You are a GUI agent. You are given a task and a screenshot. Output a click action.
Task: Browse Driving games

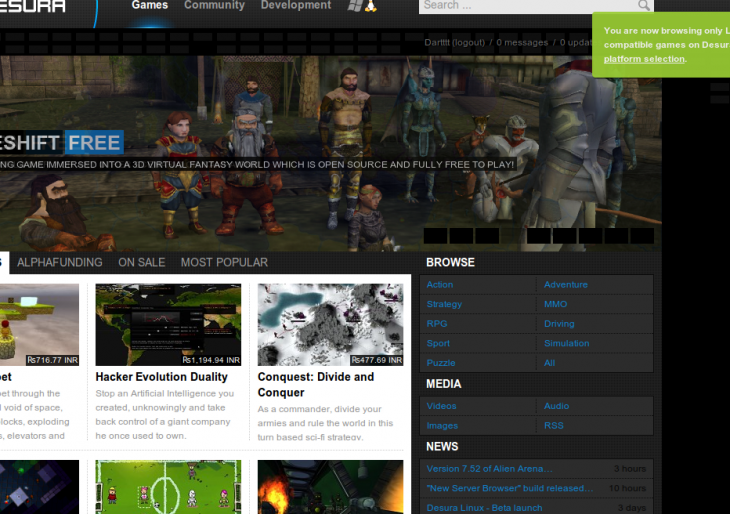(559, 324)
